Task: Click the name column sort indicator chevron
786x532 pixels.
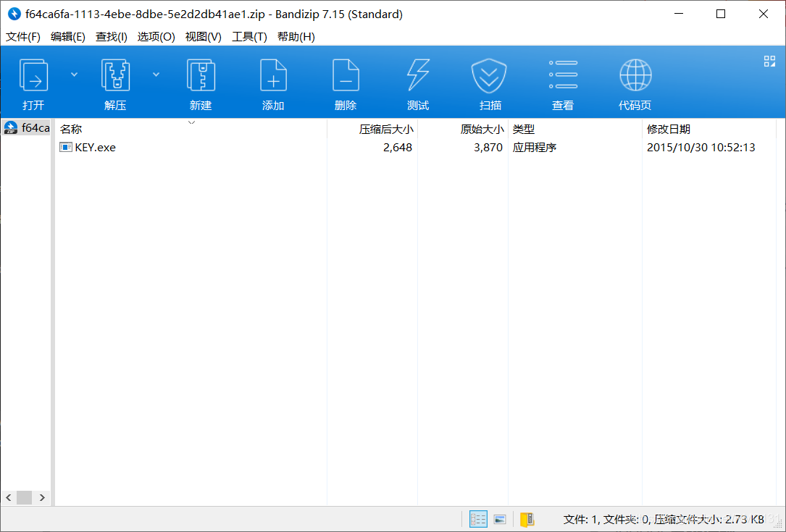Action: coord(191,122)
